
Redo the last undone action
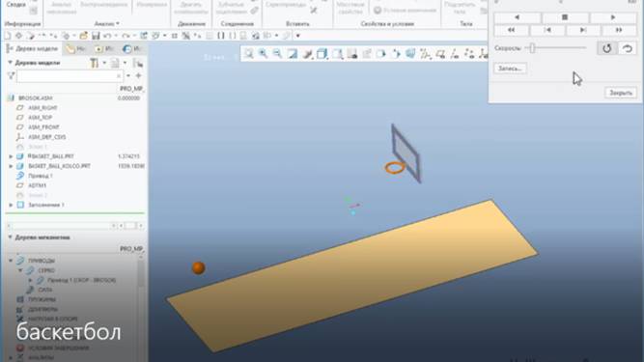click(126, 36)
